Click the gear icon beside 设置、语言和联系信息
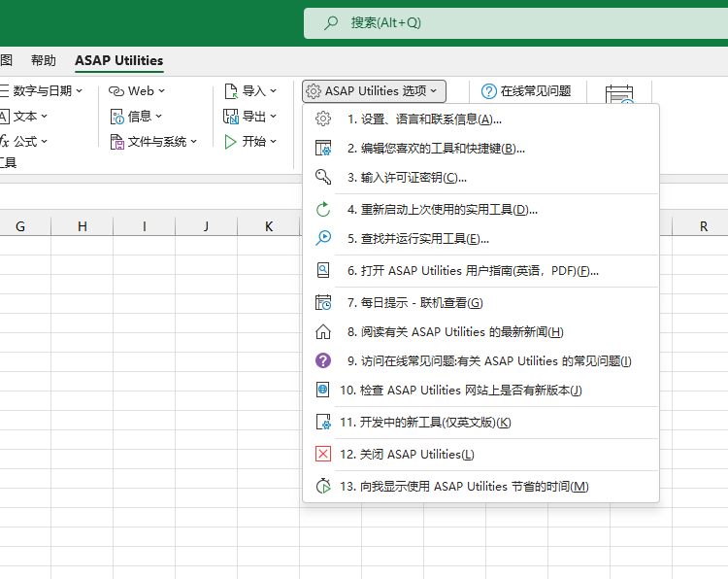 (323, 119)
